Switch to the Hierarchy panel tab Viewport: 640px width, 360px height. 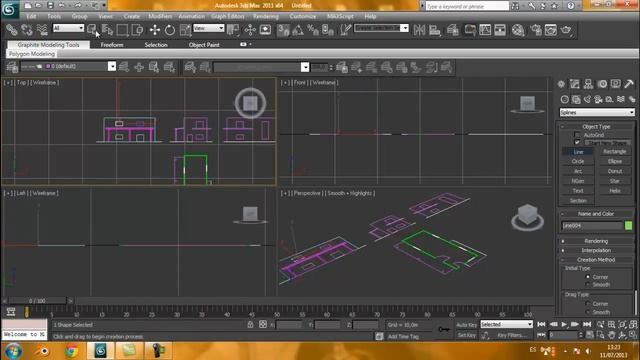pos(588,84)
